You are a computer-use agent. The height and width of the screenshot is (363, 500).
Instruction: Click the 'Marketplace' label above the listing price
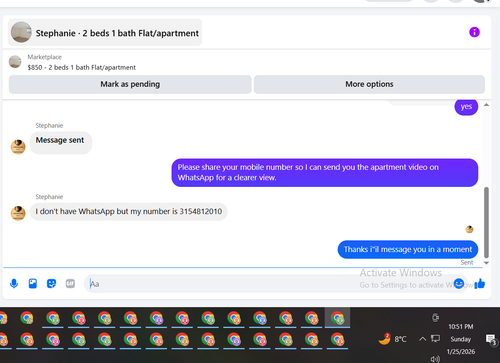pos(44,57)
